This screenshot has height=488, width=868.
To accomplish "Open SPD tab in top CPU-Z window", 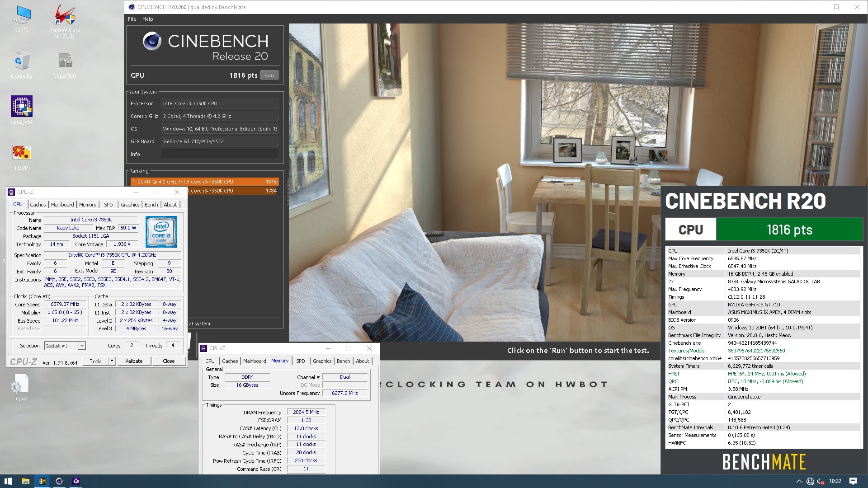I will [x=108, y=205].
